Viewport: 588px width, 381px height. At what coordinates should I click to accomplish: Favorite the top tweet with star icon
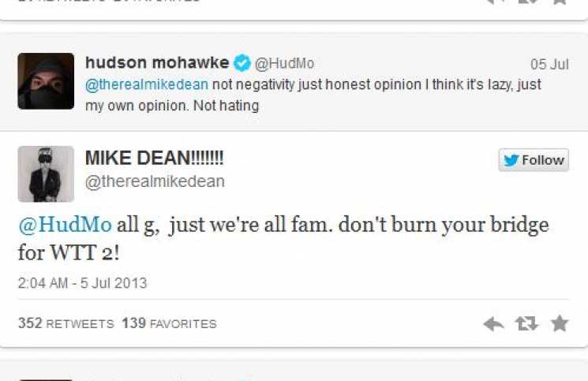pos(560,2)
